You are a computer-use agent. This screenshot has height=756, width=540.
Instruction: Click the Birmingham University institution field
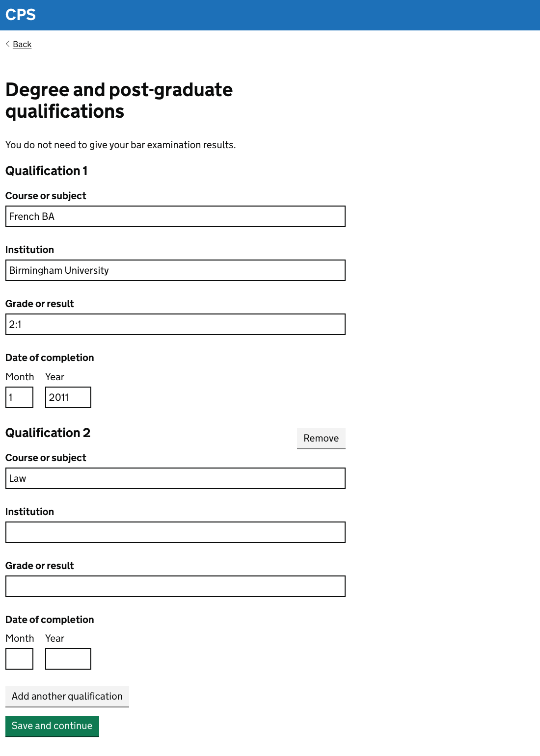[175, 270]
